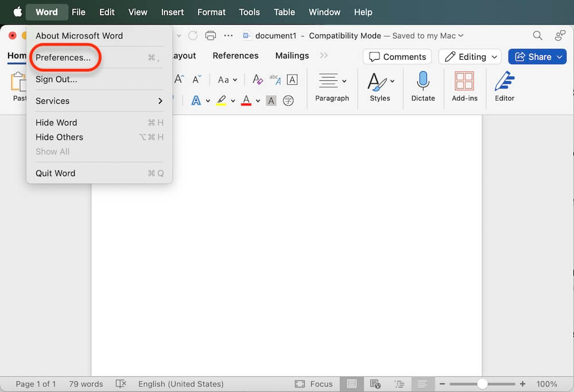Open the Editing mode dropdown
574x392 pixels.
[470, 56]
